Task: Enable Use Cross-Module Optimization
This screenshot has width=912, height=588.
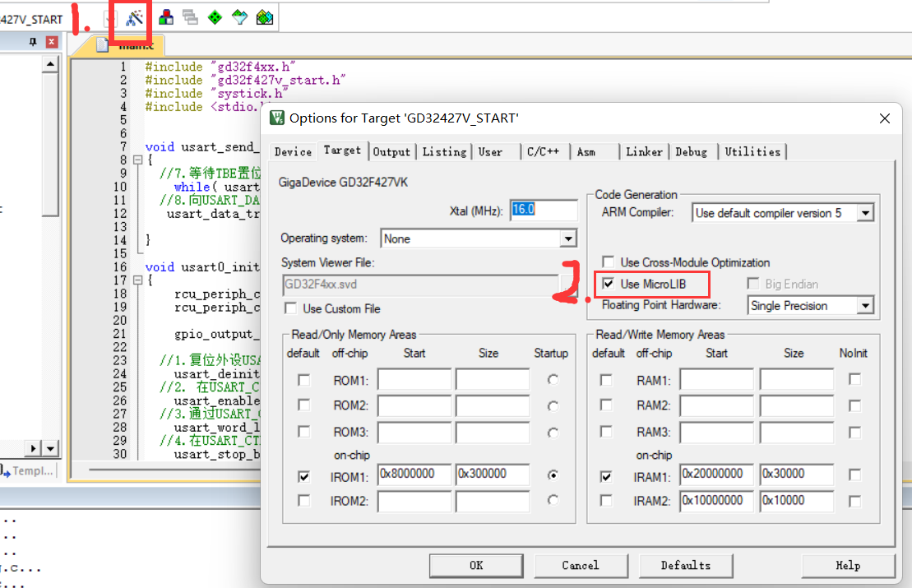Action: [608, 262]
